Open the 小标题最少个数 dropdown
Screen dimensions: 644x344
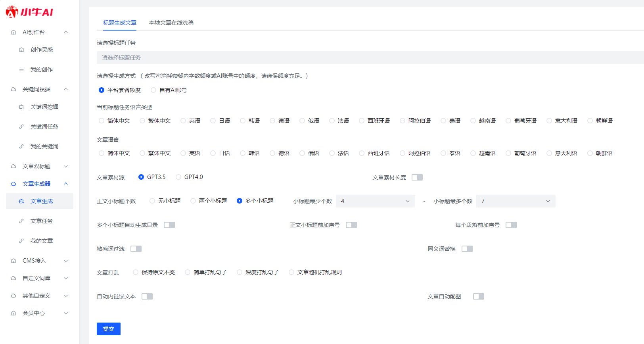point(375,201)
